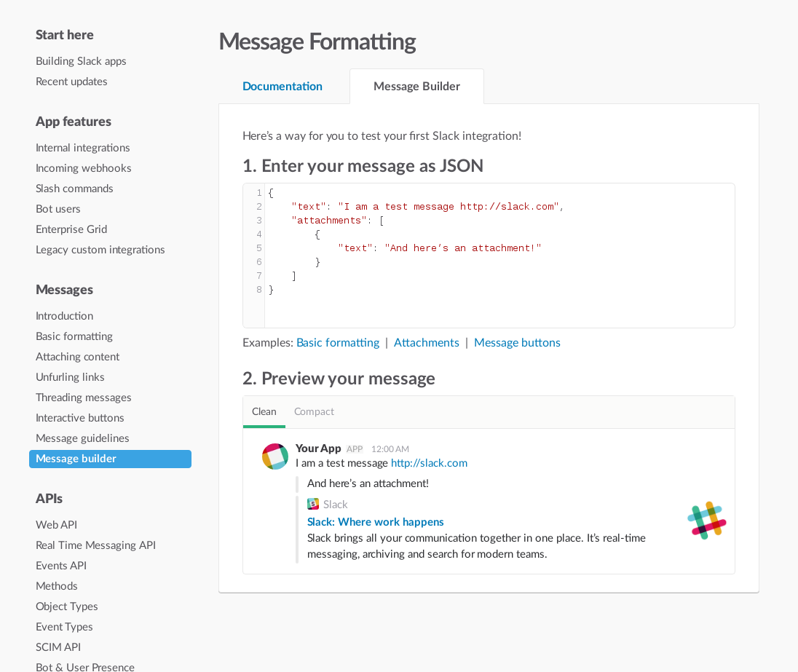Click the Message Formatting page heading
Viewport: 798px width, 672px height.
click(317, 41)
